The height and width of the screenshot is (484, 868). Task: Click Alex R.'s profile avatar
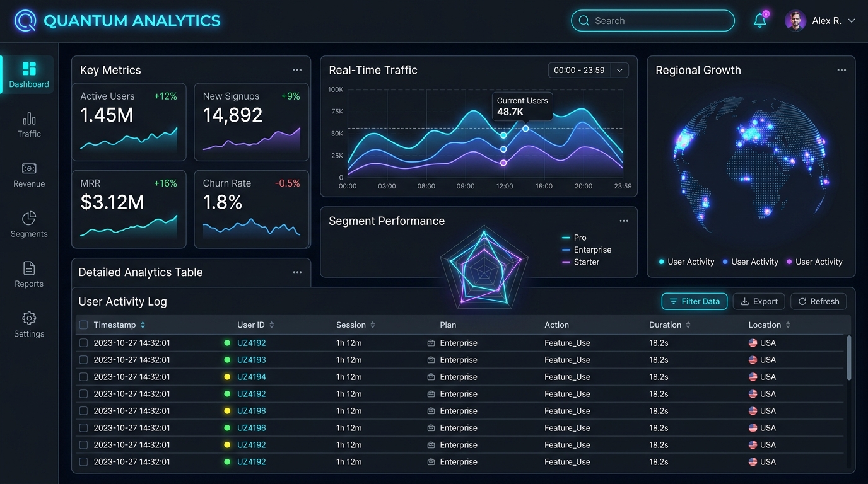pyautogui.click(x=795, y=21)
